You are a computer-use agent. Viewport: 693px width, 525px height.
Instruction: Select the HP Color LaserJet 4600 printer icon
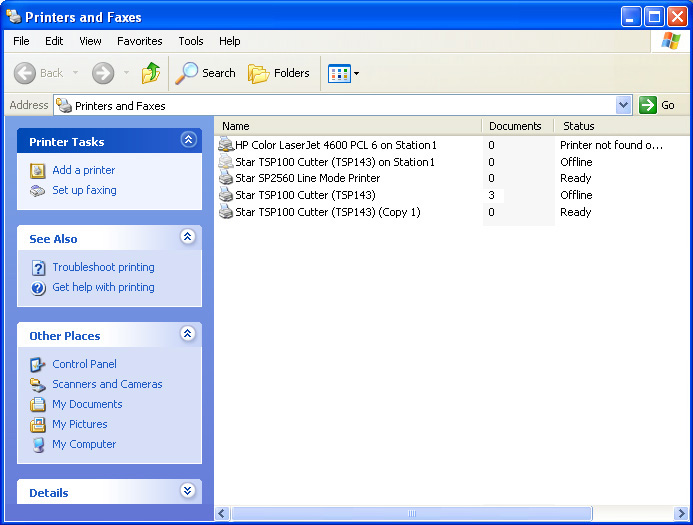tap(226, 145)
